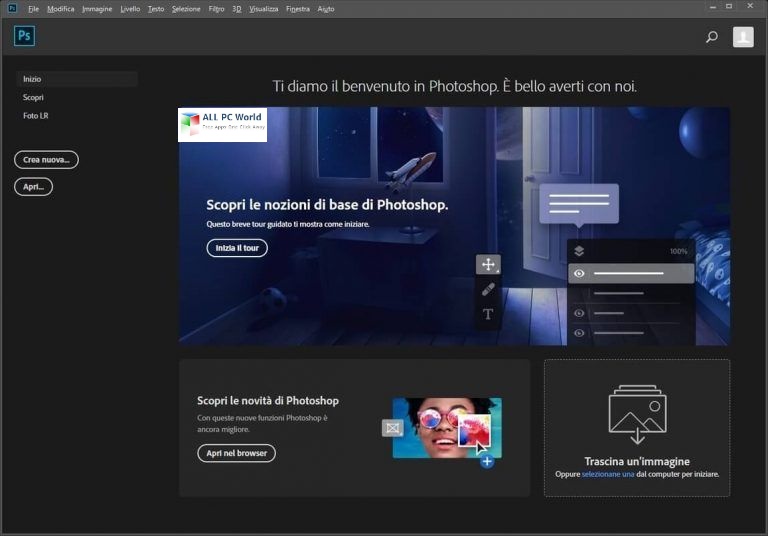Image resolution: width=768 pixels, height=536 pixels.
Task: Click the small Ps title bar icon
Action: tap(12, 8)
